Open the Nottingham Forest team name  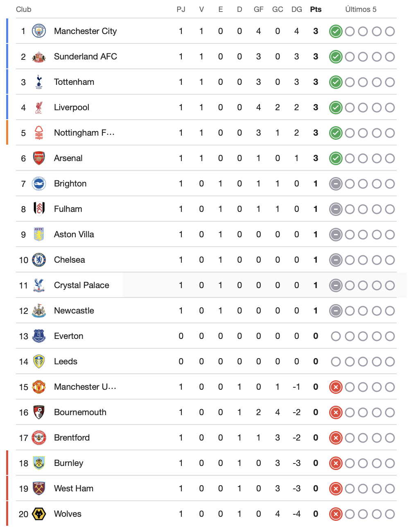pos(84,133)
